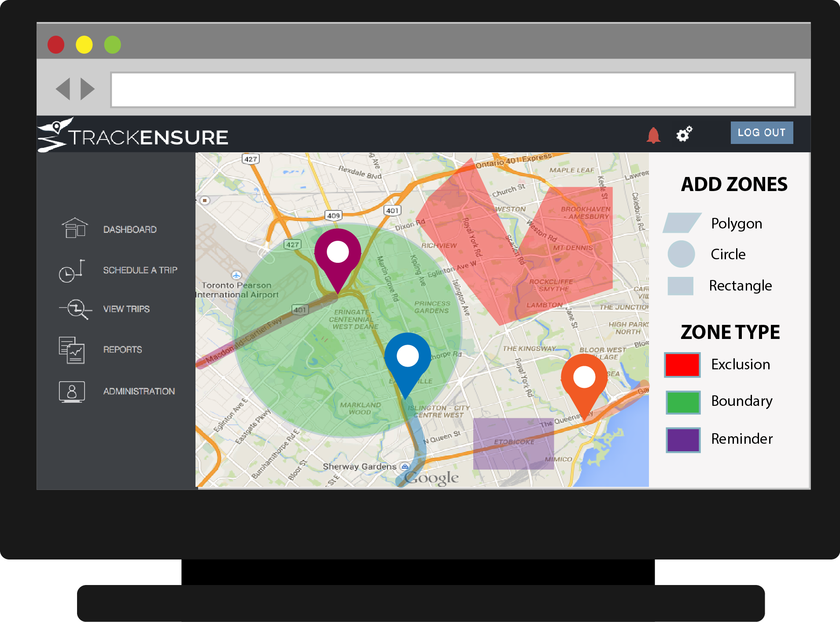Pick the green Boundary color swatch
Viewport: 840px width, 622px height.
(683, 402)
